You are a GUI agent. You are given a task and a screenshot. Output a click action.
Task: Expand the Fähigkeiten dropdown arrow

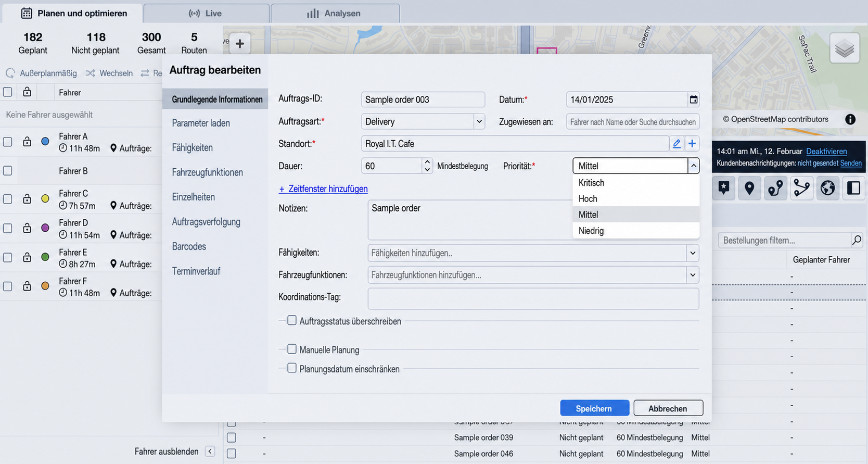pyautogui.click(x=693, y=253)
